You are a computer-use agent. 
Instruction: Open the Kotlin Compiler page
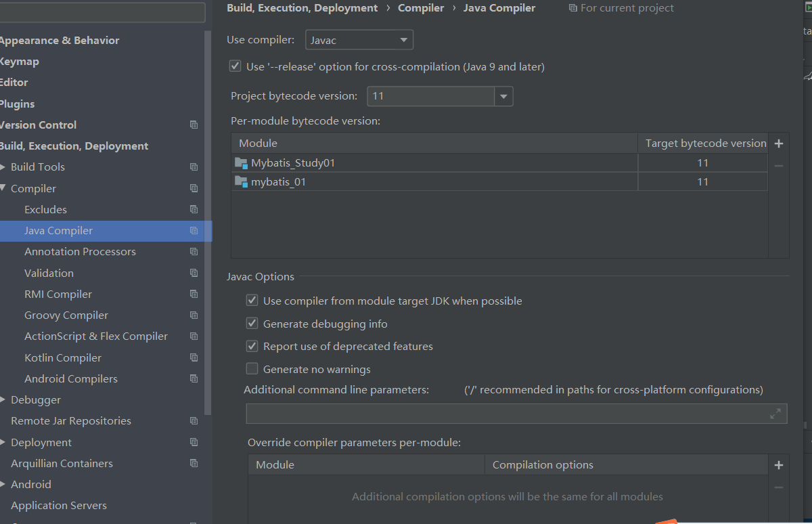(63, 357)
